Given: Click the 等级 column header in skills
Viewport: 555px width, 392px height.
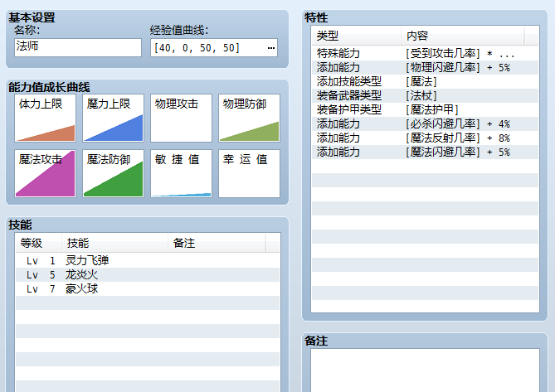Looking at the screenshot, I should click(39, 243).
